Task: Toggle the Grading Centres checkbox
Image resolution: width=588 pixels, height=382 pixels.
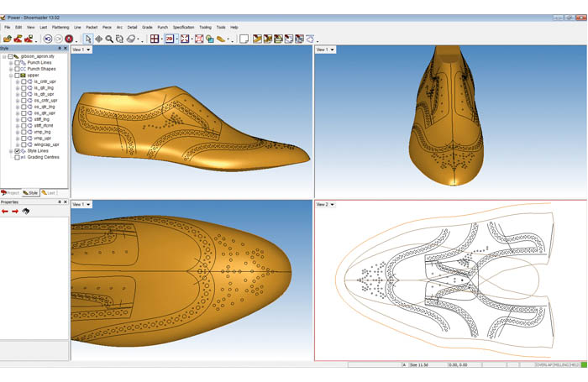Action: [x=18, y=157]
